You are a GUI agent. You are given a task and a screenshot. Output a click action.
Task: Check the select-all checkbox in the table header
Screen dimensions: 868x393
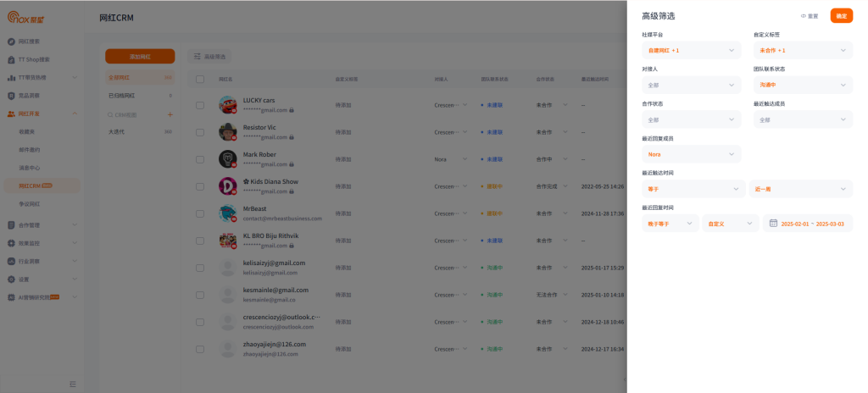click(200, 79)
